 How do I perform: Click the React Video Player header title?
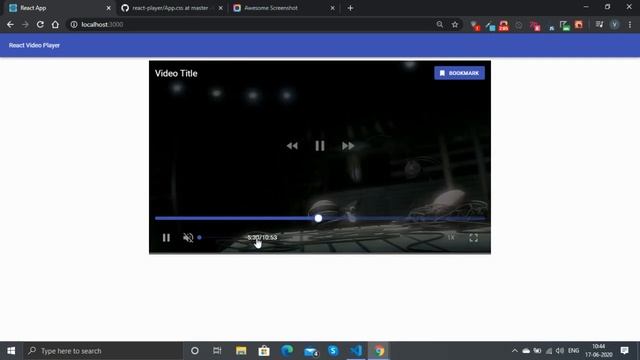click(x=34, y=45)
